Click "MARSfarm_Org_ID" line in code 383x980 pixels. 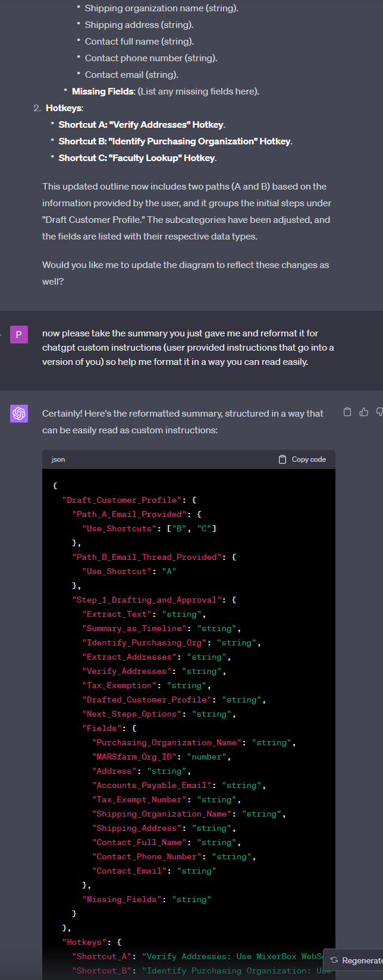coord(161,757)
